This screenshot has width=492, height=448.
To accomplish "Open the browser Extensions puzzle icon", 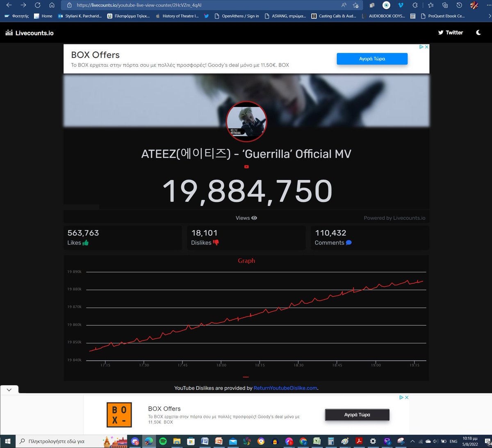I will click(x=415, y=5).
